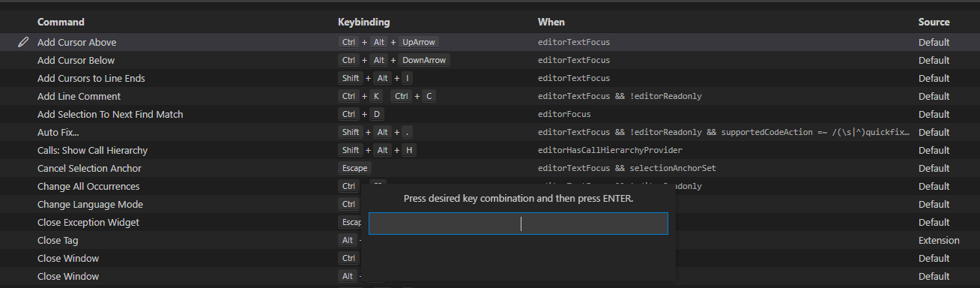Click the Keybinding column header
The width and height of the screenshot is (980, 288).
pyautogui.click(x=364, y=22)
